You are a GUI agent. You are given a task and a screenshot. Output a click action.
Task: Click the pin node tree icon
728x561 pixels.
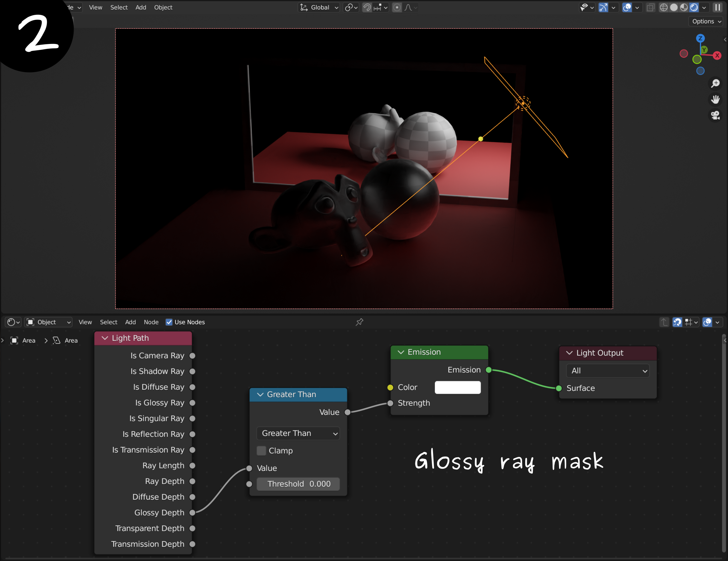[x=359, y=322]
